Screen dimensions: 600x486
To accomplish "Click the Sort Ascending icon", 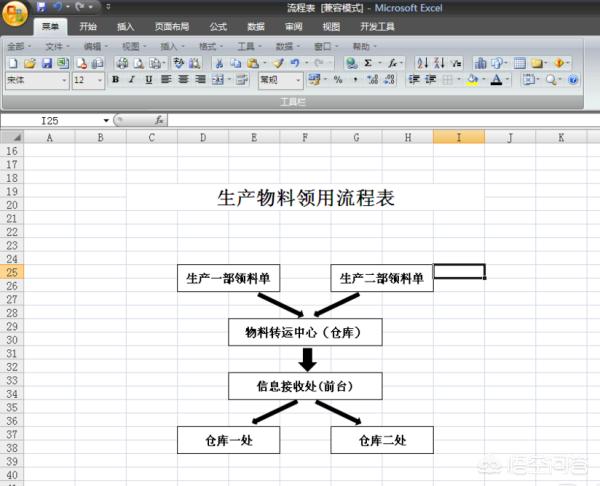I will 422,63.
